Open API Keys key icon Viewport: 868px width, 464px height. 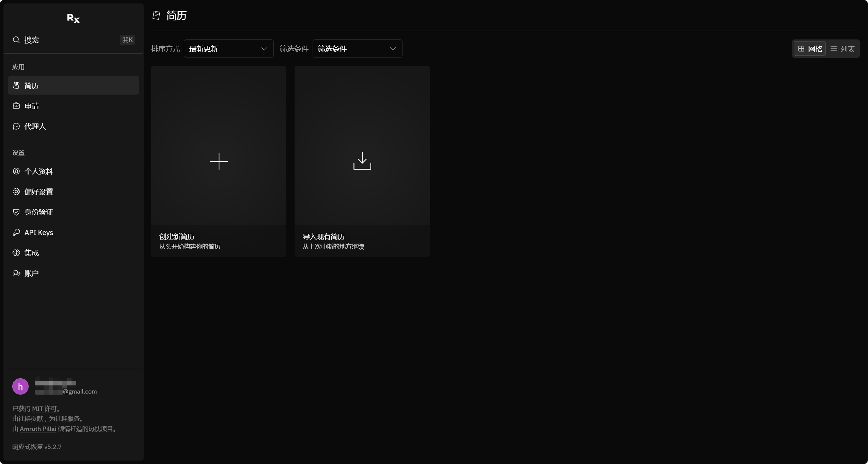(x=16, y=232)
